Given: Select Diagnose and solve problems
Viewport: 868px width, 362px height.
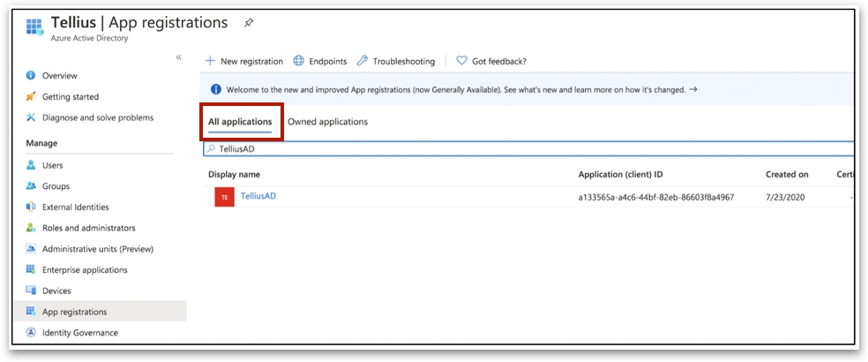Looking at the screenshot, I should point(97,117).
